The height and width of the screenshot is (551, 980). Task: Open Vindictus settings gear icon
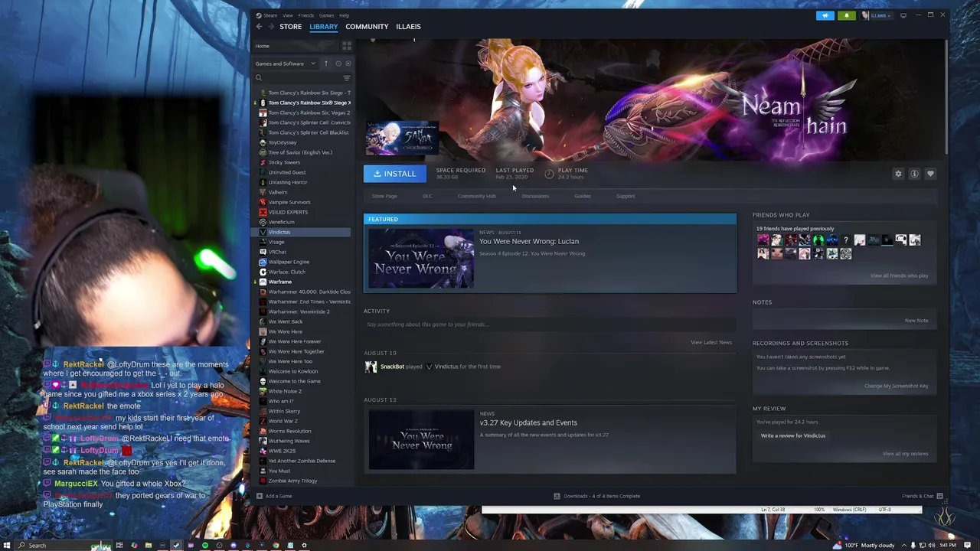pyautogui.click(x=898, y=174)
